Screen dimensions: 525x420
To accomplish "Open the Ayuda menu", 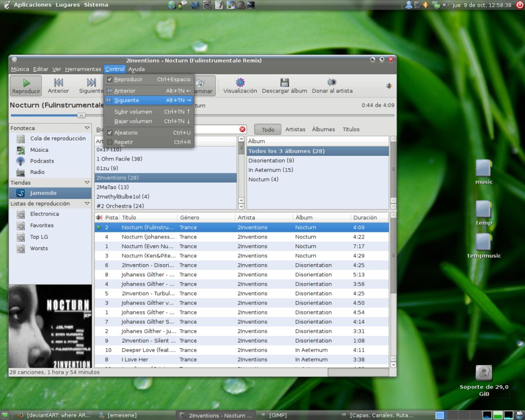I will point(136,69).
